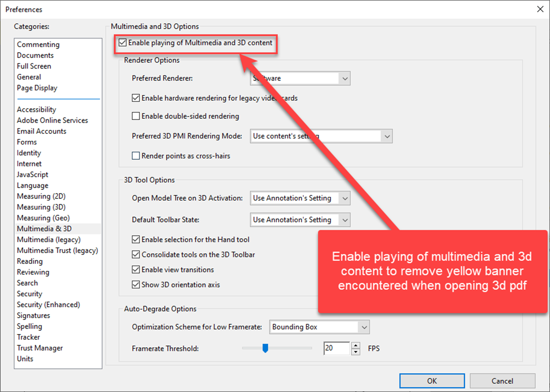Viewport: 550px width, 392px height.
Task: Click the Framerate Threshold slider handle
Action: [x=265, y=348]
